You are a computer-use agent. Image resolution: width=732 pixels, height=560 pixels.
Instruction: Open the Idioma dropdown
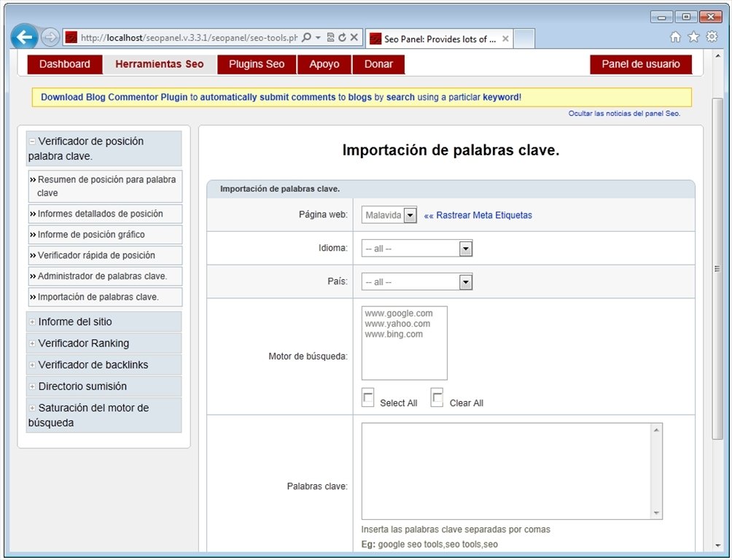tap(417, 249)
